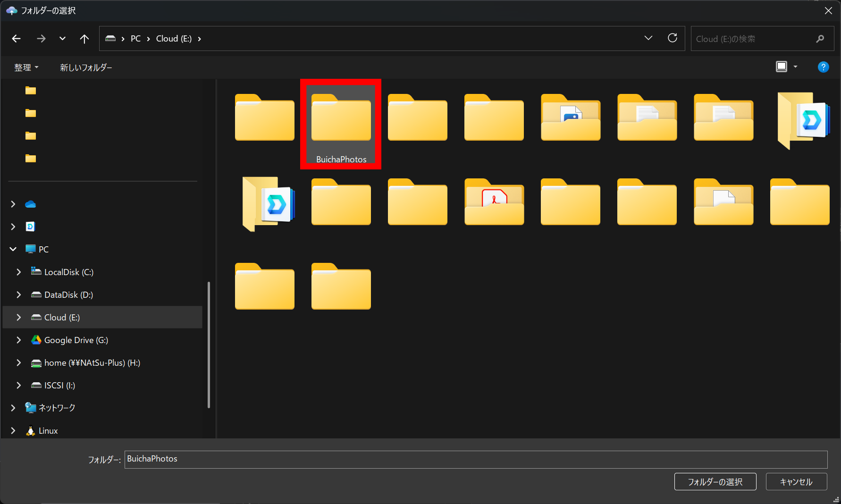
Task: Go up one folder level
Action: click(84, 39)
